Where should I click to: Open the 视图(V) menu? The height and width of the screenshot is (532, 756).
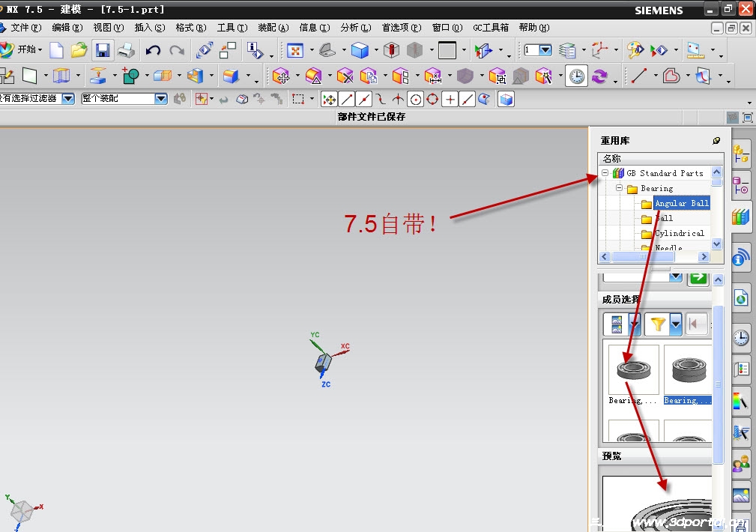point(109,28)
